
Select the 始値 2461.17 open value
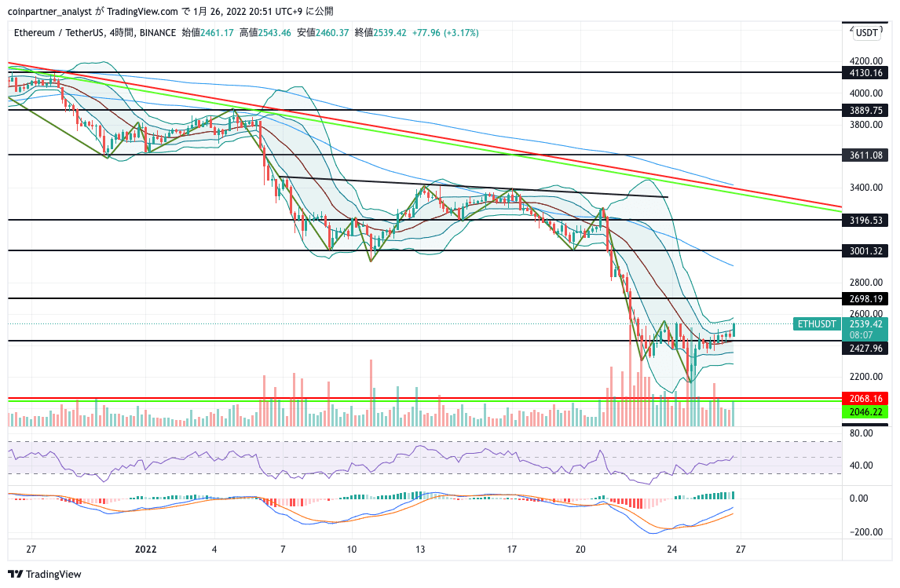pyautogui.click(x=208, y=33)
